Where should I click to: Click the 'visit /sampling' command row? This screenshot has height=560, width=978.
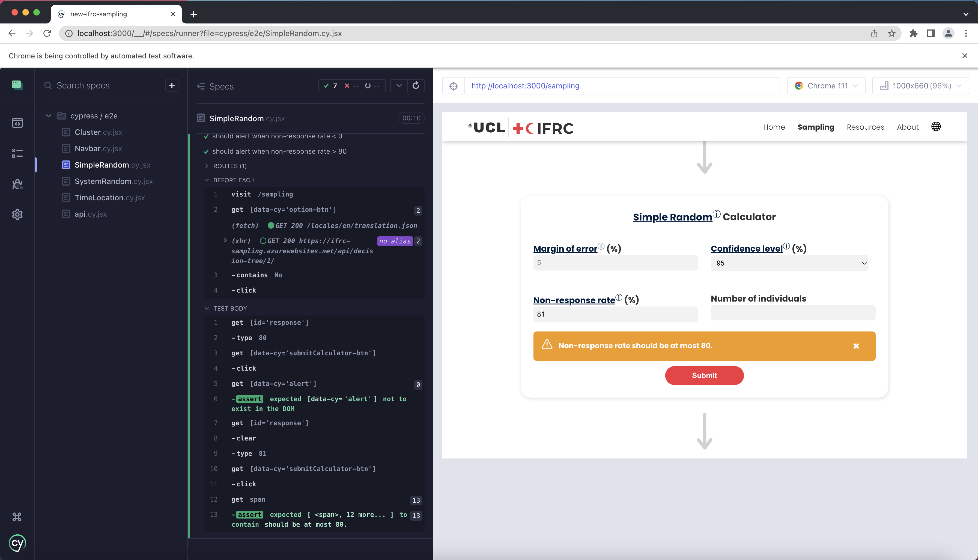click(x=314, y=194)
